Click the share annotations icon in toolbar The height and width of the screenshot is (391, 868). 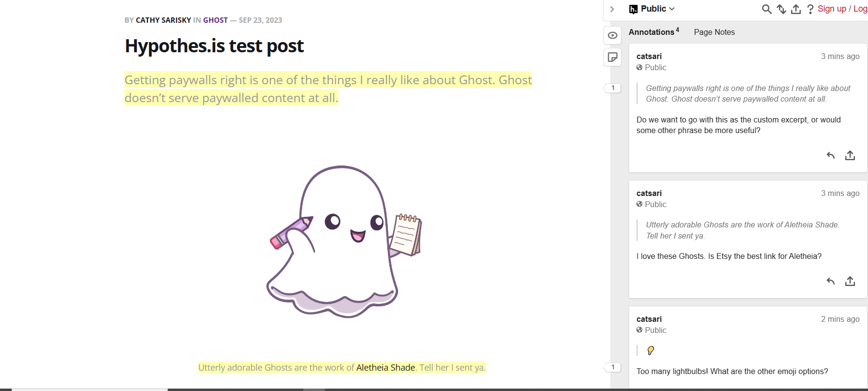pos(796,9)
